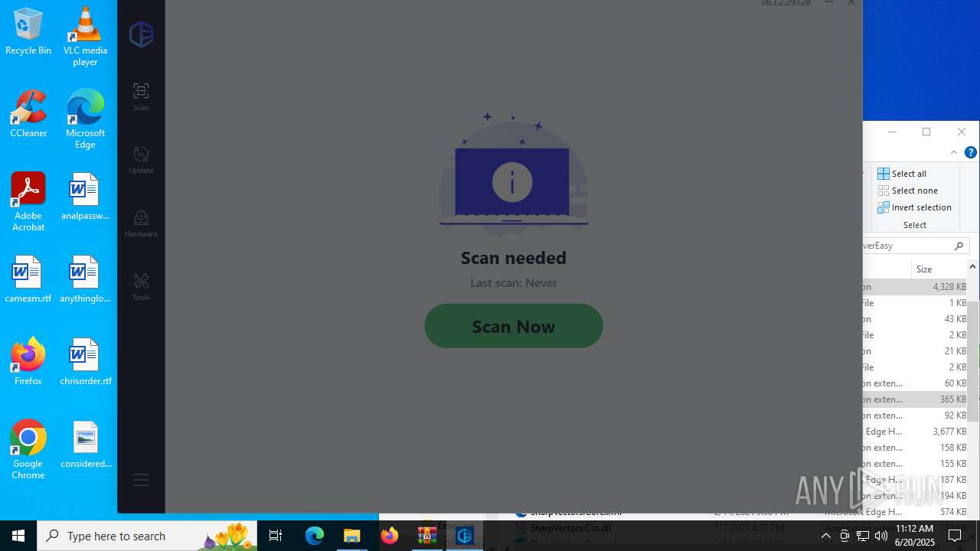Open the Hardware section in sidebar
The height and width of the screenshot is (551, 980).
point(141,223)
